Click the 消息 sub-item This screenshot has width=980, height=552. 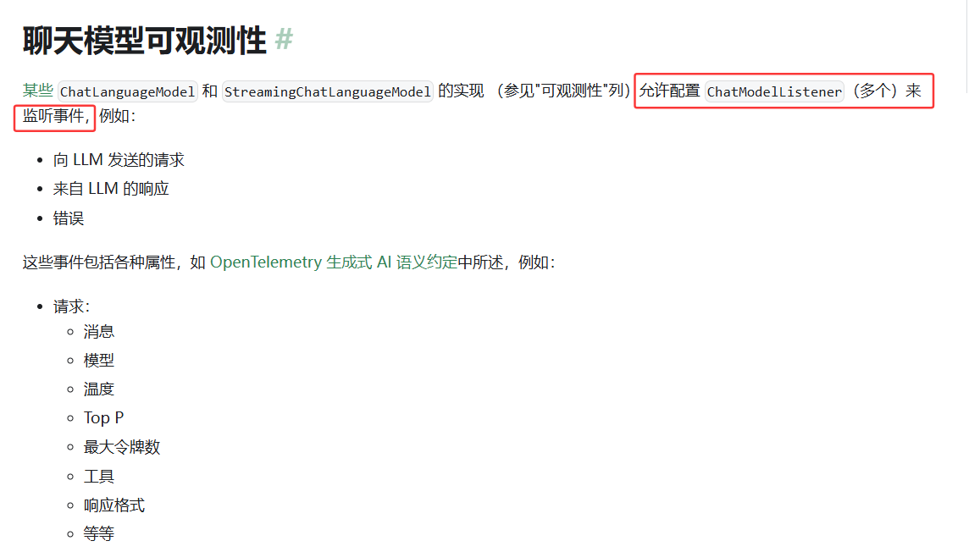click(x=99, y=332)
